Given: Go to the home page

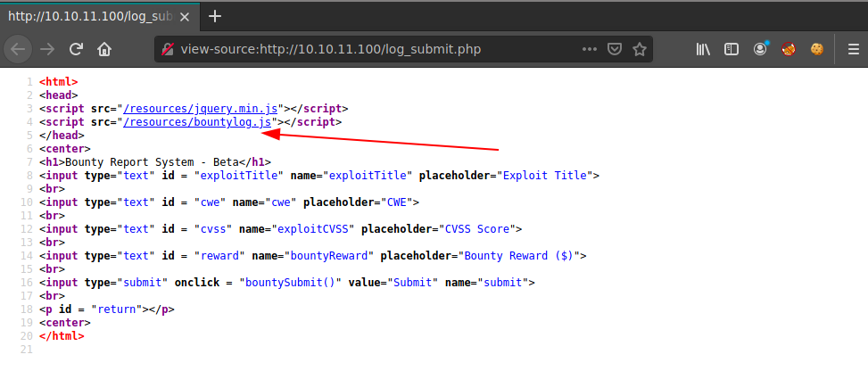Looking at the screenshot, I should click(x=104, y=49).
